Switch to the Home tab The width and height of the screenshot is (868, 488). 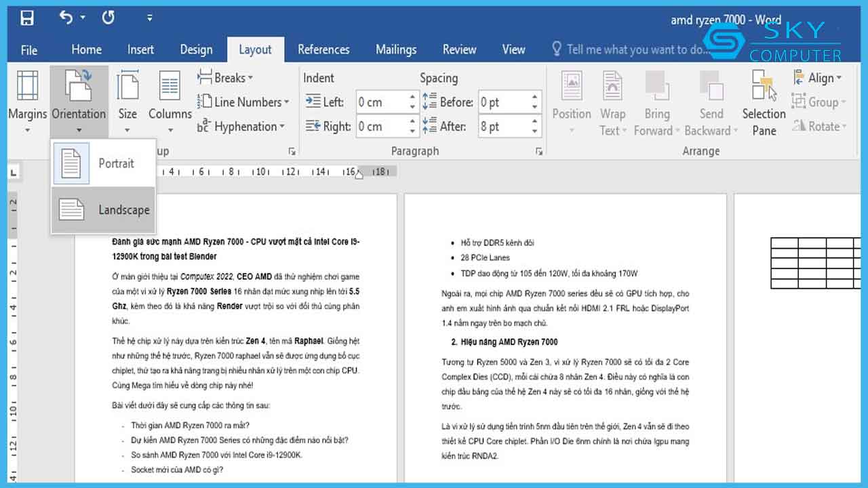click(87, 49)
